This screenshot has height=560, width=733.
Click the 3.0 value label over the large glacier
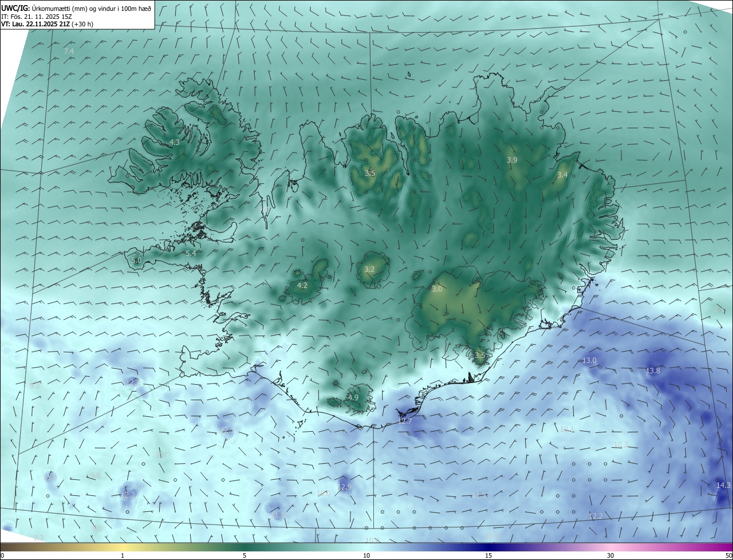437,289
